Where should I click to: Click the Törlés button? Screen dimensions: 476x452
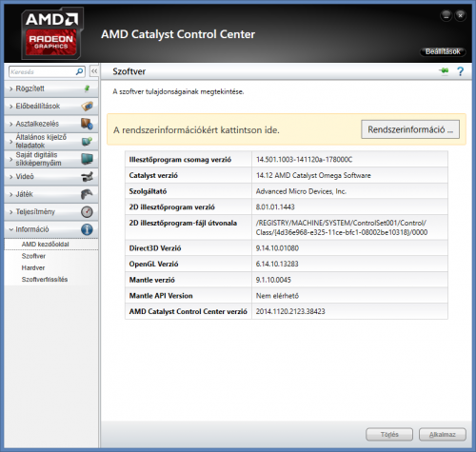389,435
